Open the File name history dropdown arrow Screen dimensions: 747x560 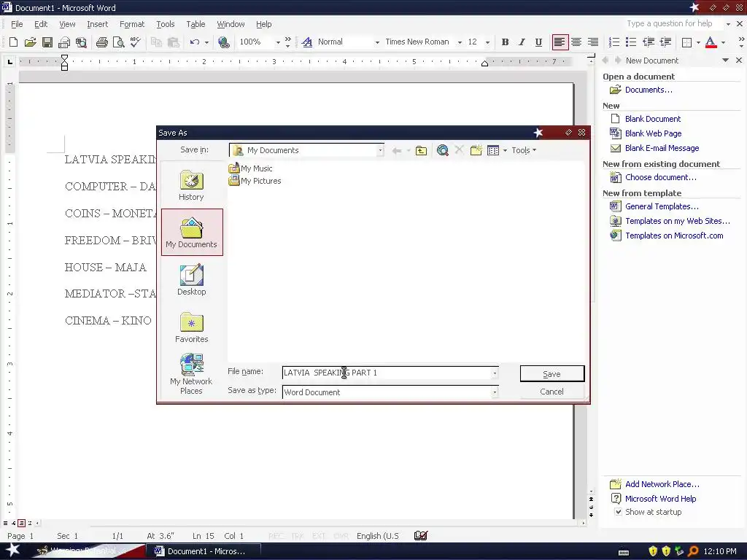495,373
